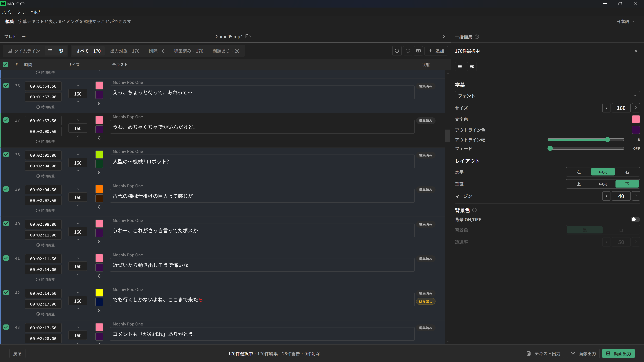Open the ヘルプ menu

click(x=35, y=12)
